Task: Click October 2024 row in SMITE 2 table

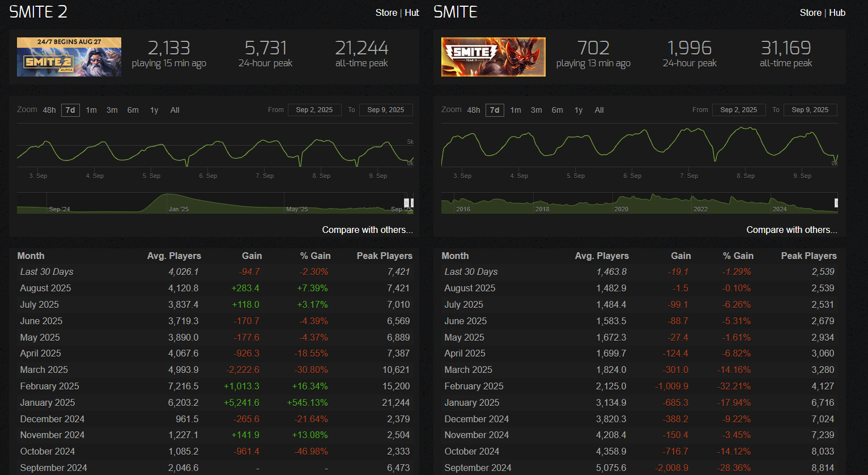Action: pyautogui.click(x=215, y=451)
